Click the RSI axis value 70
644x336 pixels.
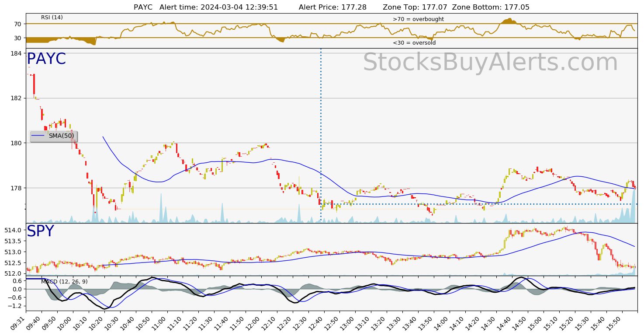tap(18, 24)
